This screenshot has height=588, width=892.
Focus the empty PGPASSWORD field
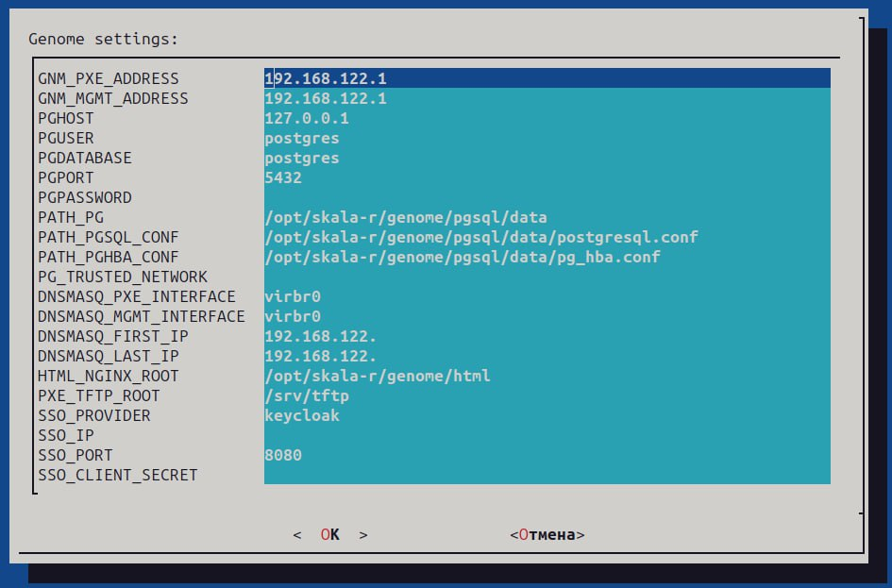(547, 197)
